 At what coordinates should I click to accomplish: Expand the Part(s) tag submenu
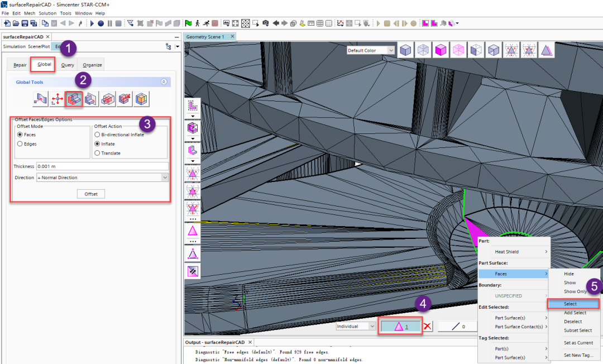514,348
